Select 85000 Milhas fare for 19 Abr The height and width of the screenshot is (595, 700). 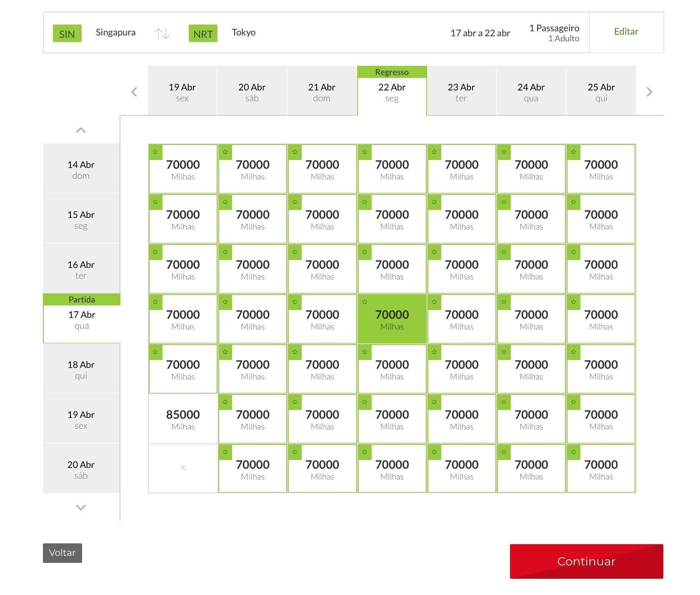[x=183, y=419]
